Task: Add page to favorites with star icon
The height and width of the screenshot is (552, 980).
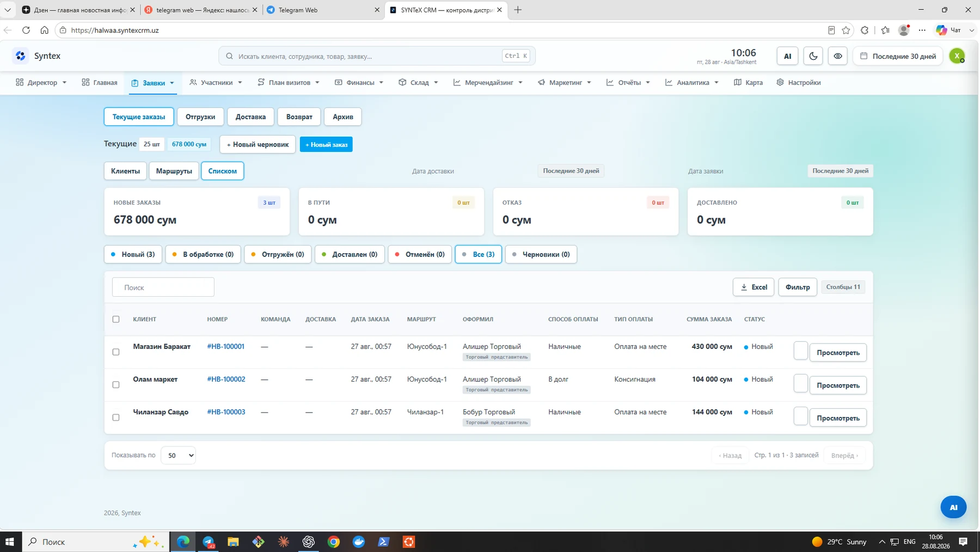Action: coord(846,30)
